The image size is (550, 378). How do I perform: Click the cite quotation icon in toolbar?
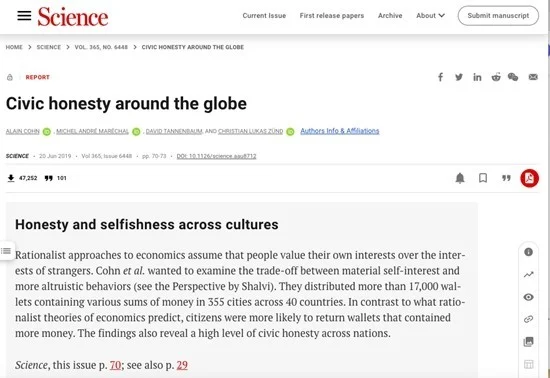(506, 178)
